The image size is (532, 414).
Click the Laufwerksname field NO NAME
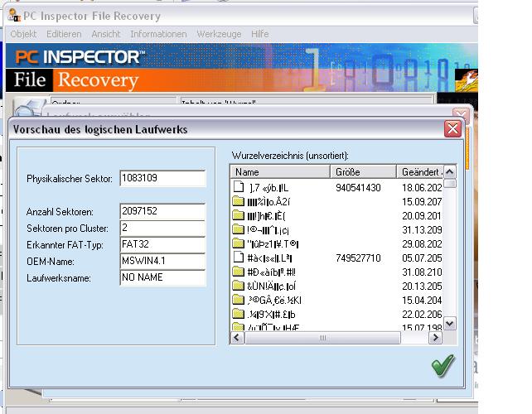click(x=162, y=278)
